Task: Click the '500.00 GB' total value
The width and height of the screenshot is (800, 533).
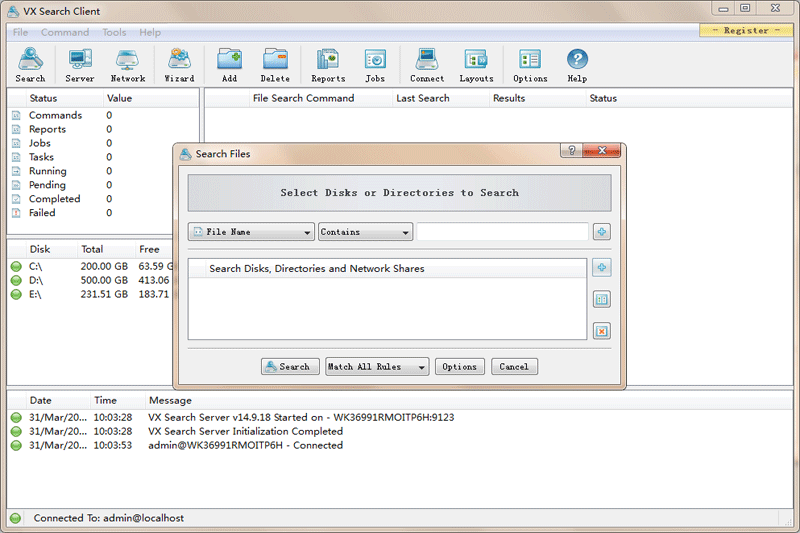Action: click(x=104, y=280)
